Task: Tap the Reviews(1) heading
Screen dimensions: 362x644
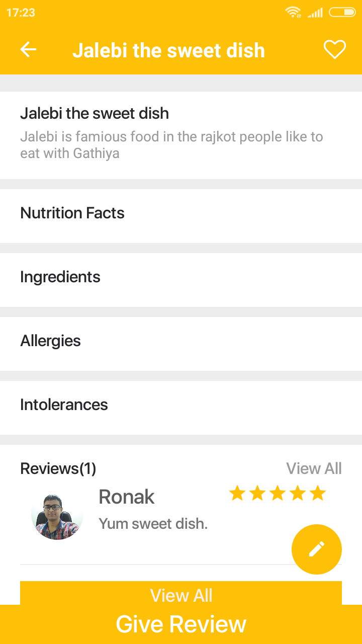Action: point(58,469)
